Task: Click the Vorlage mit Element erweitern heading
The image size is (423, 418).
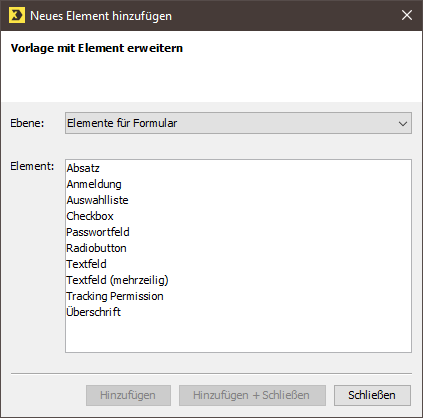Action: pyautogui.click(x=97, y=48)
